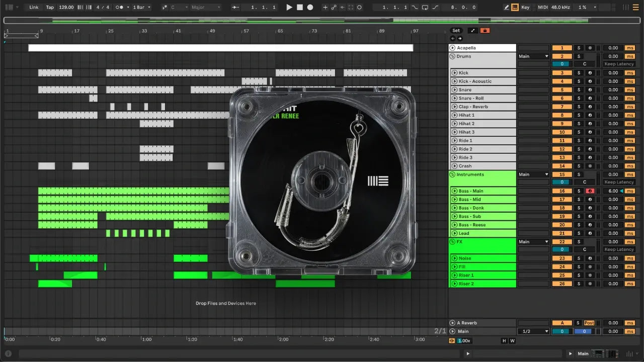Screen dimensions: 644x362
Task: Click the Arrangement Record button
Action: pyautogui.click(x=310, y=8)
